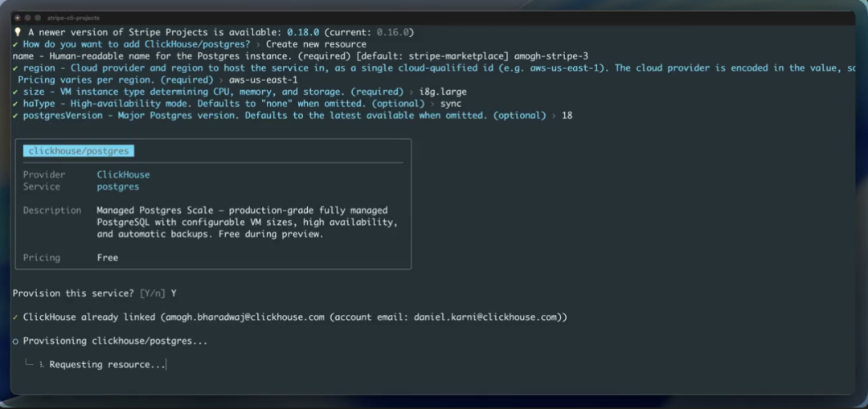
Task: Click the 'Provision this service?' prompt
Action: [x=73, y=293]
